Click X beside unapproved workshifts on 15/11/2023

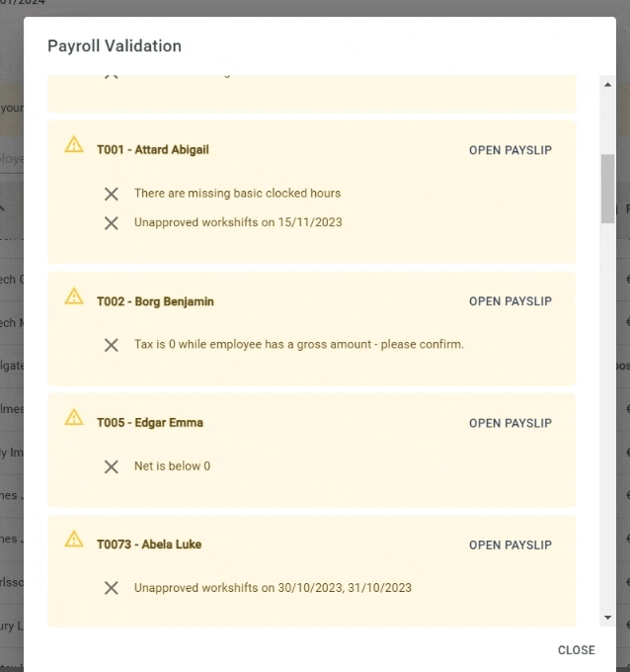click(x=112, y=223)
